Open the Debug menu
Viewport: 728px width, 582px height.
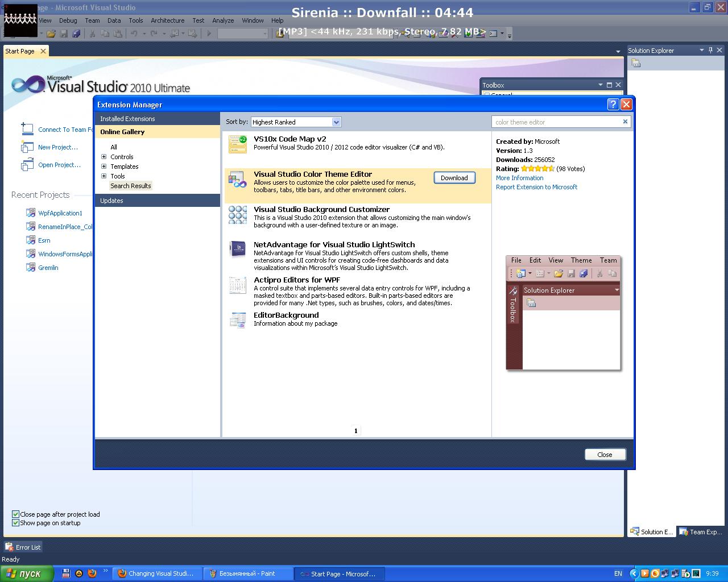click(x=68, y=20)
